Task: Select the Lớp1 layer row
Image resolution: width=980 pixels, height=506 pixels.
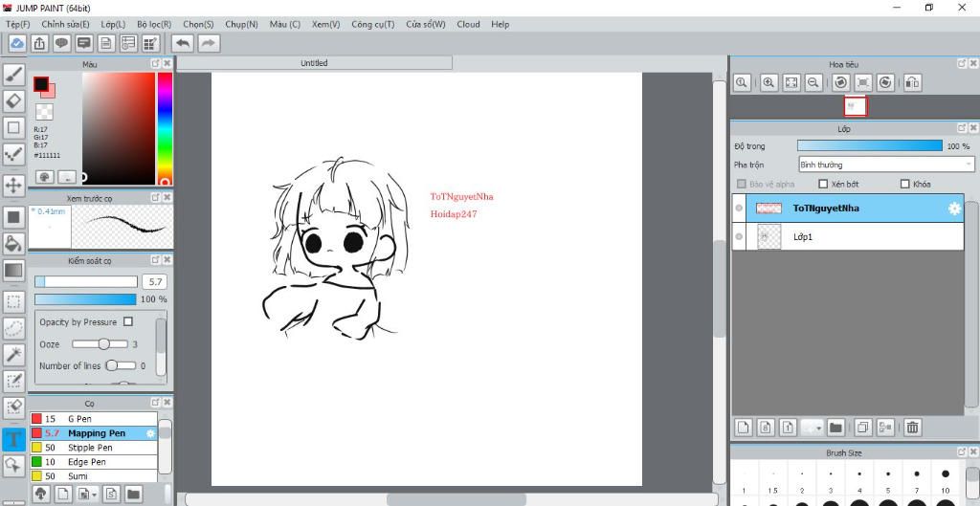Action: pyautogui.click(x=848, y=237)
